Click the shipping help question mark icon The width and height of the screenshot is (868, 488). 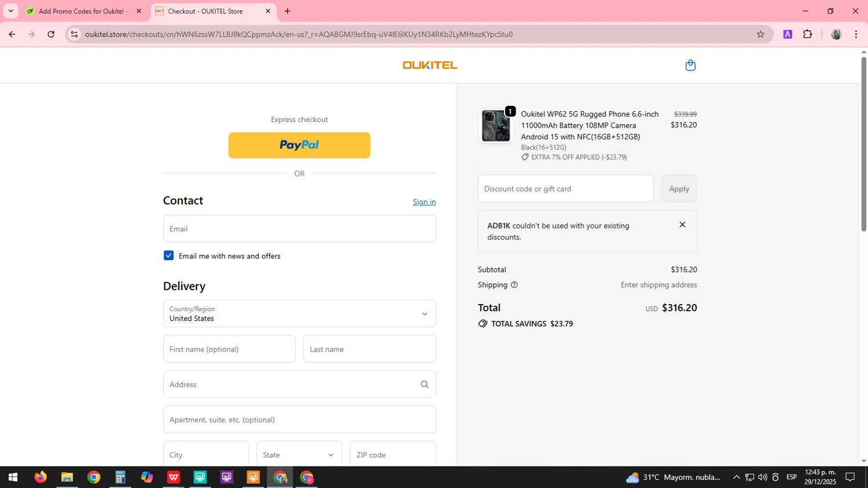[x=514, y=285]
